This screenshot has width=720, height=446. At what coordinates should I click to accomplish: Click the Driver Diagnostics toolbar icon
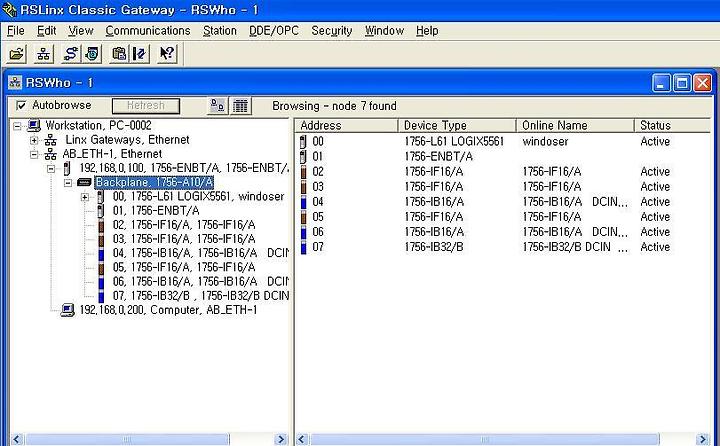tap(92, 54)
